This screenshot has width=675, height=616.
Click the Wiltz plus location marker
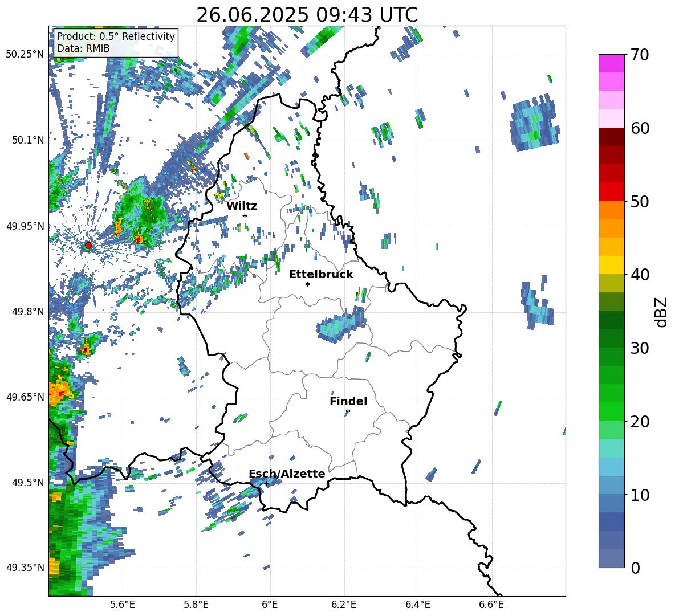click(245, 215)
